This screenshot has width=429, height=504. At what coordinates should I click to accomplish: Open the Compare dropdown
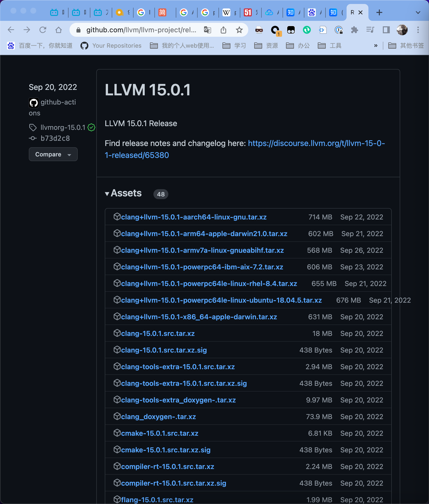click(x=53, y=154)
